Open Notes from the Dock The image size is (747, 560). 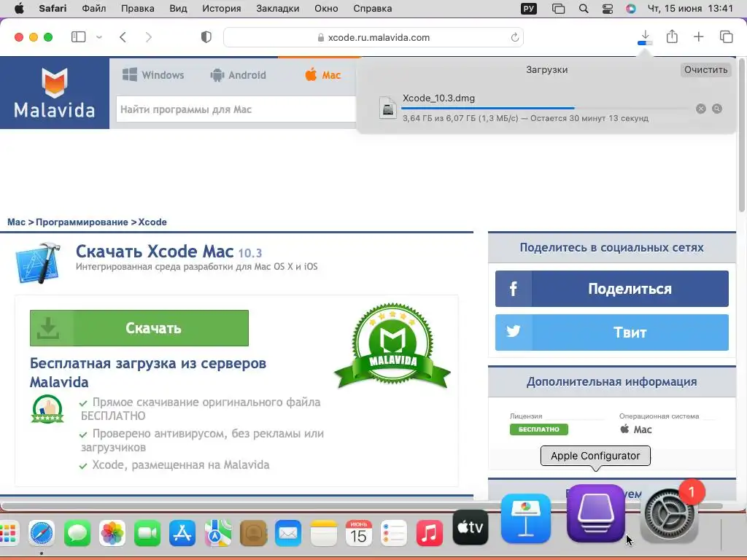click(323, 533)
